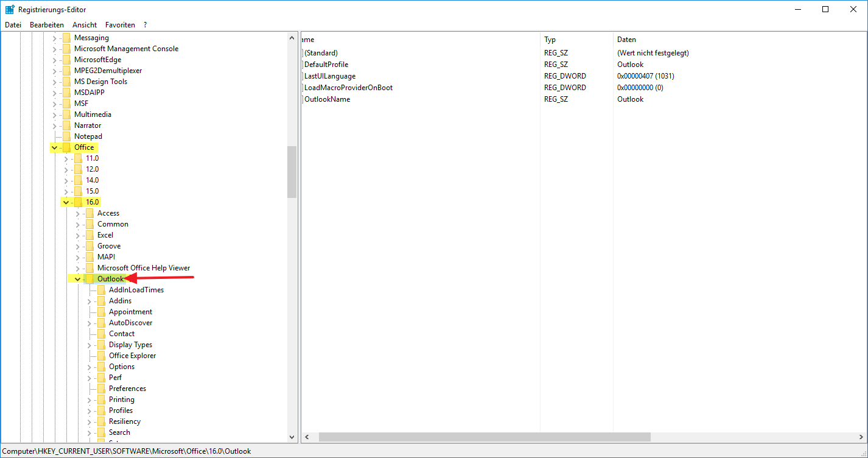Click the tree pane scroll down arrow

[292, 437]
